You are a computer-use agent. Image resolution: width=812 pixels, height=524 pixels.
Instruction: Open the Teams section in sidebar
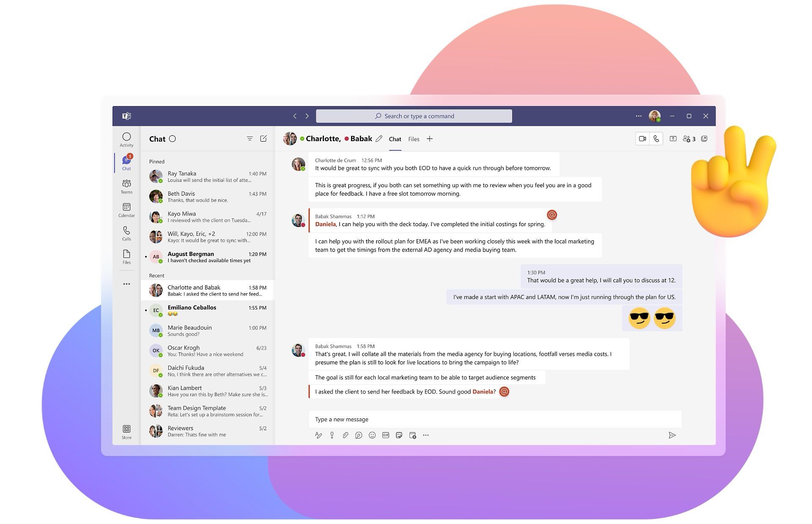coord(126,185)
